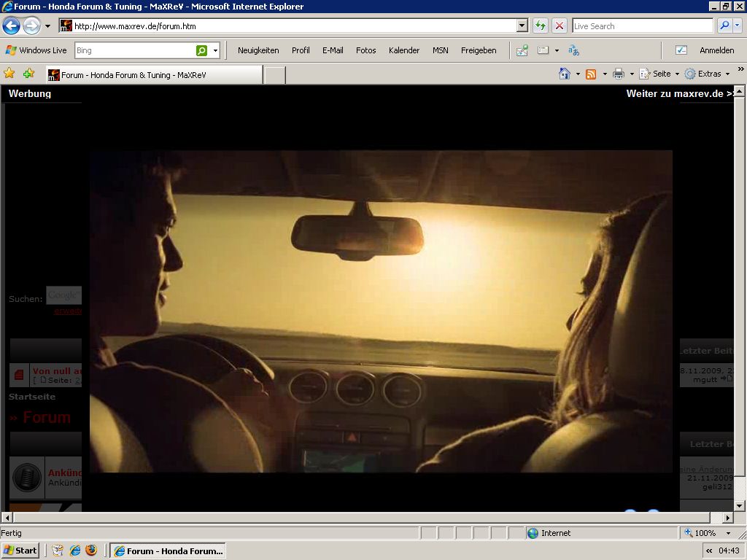Switch to the Honda Forum & Tuning tab
This screenshot has height=560, width=747.
(154, 75)
